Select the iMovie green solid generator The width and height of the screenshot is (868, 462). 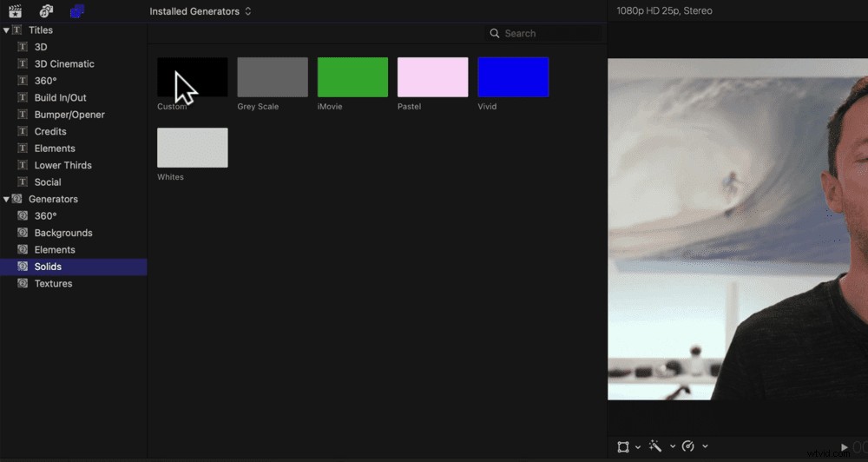[352, 77]
